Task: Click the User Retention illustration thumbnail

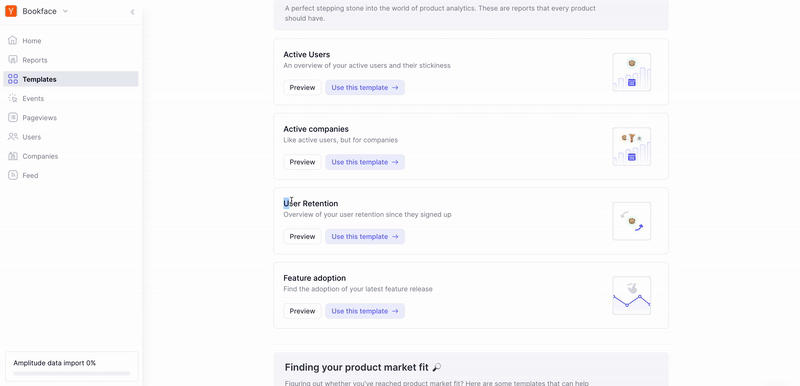Action: pos(632,221)
